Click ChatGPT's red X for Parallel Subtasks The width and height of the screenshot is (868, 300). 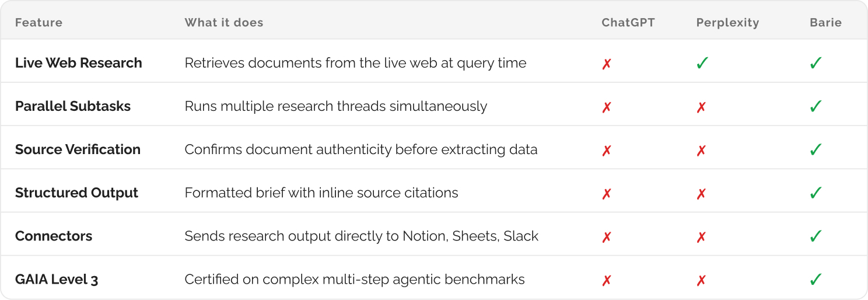tap(607, 107)
